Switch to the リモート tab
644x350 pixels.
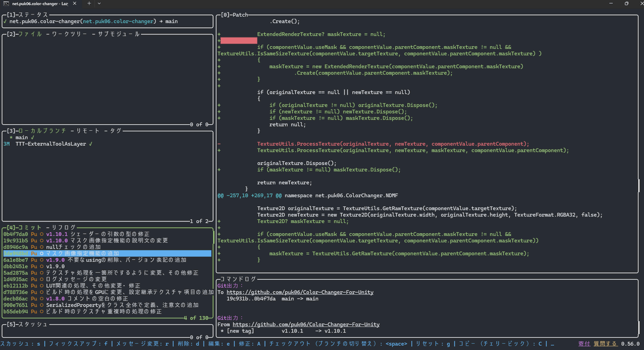pyautogui.click(x=88, y=130)
